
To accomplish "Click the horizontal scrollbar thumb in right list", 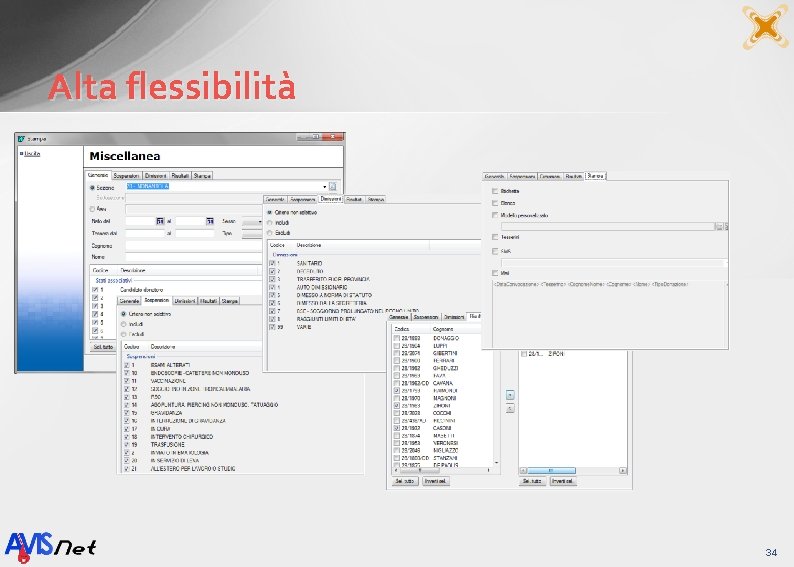I will [x=551, y=470].
